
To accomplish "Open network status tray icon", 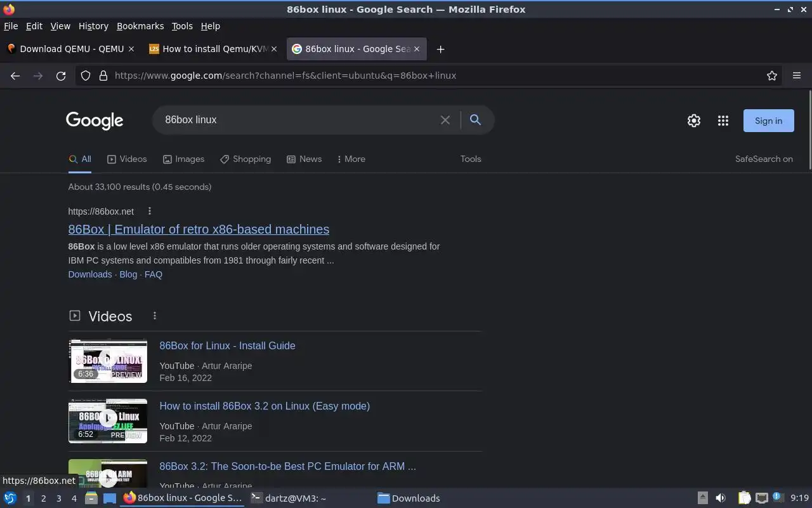I will [x=762, y=498].
